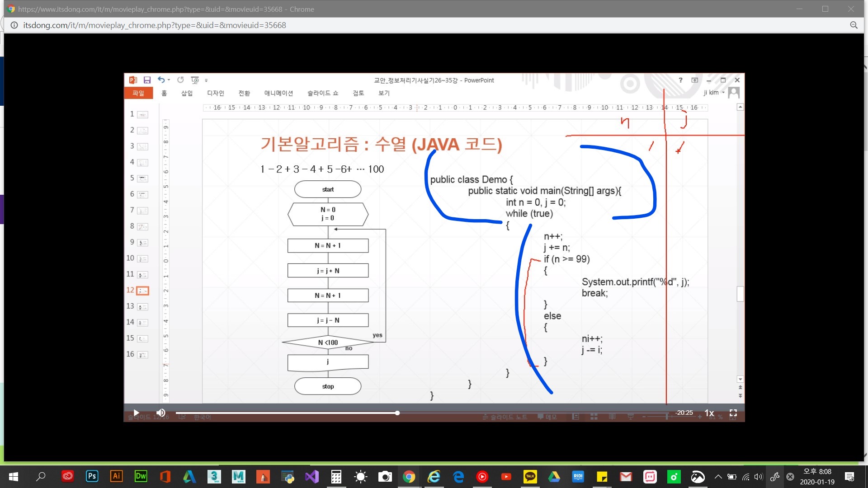Open KakaoTalk from the taskbar
Viewport: 868px width, 488px height.
pyautogui.click(x=530, y=476)
